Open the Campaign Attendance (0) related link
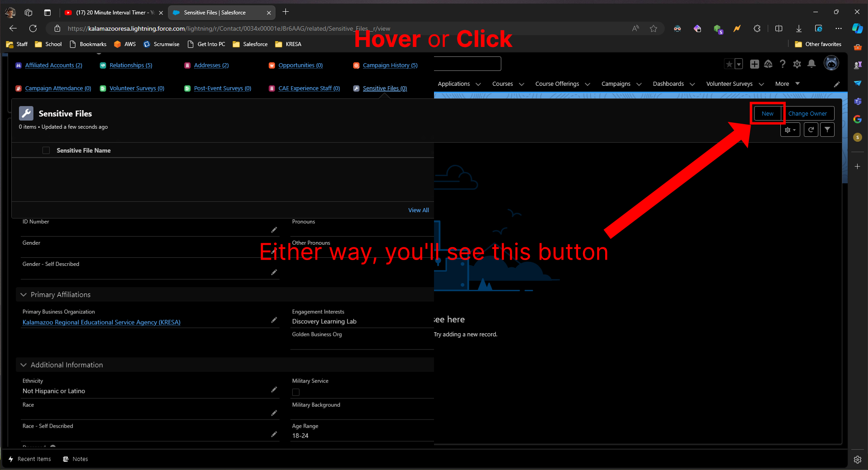Viewport: 868px width, 470px height. click(x=58, y=88)
